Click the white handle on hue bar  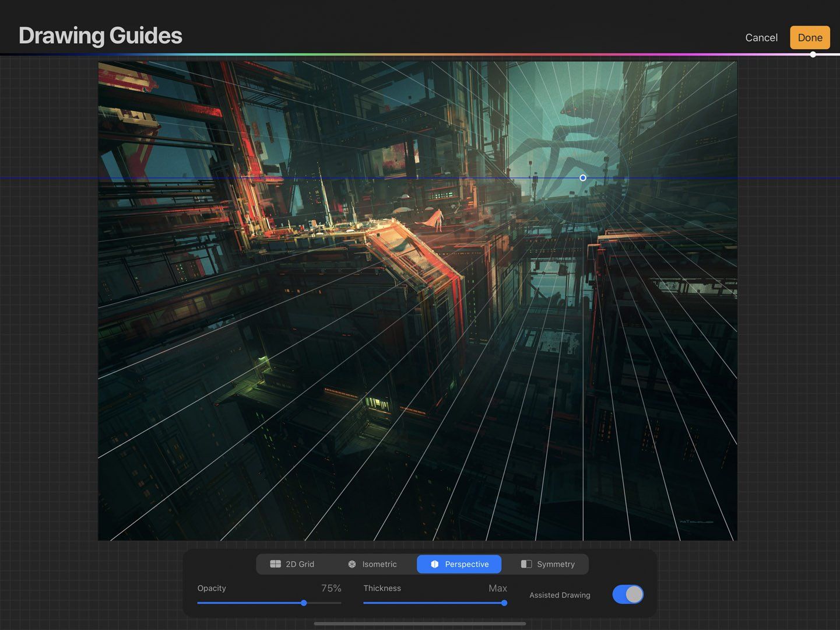pos(813,54)
